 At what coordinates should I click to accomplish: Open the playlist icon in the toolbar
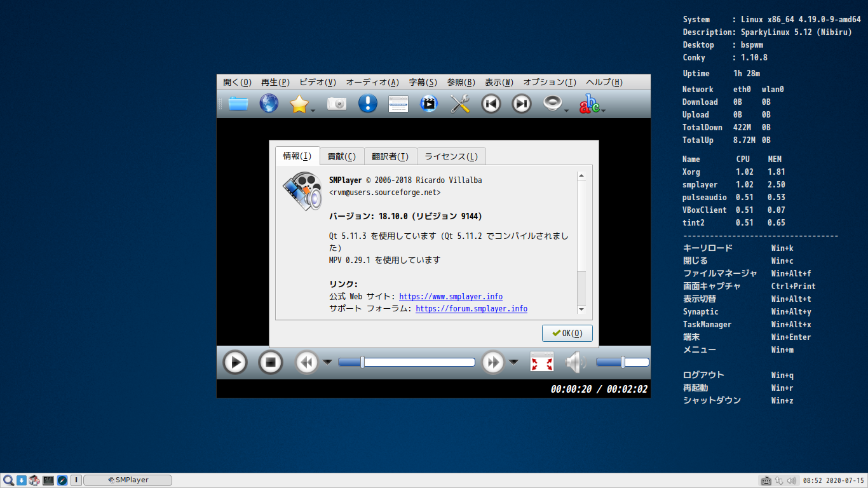coord(398,104)
